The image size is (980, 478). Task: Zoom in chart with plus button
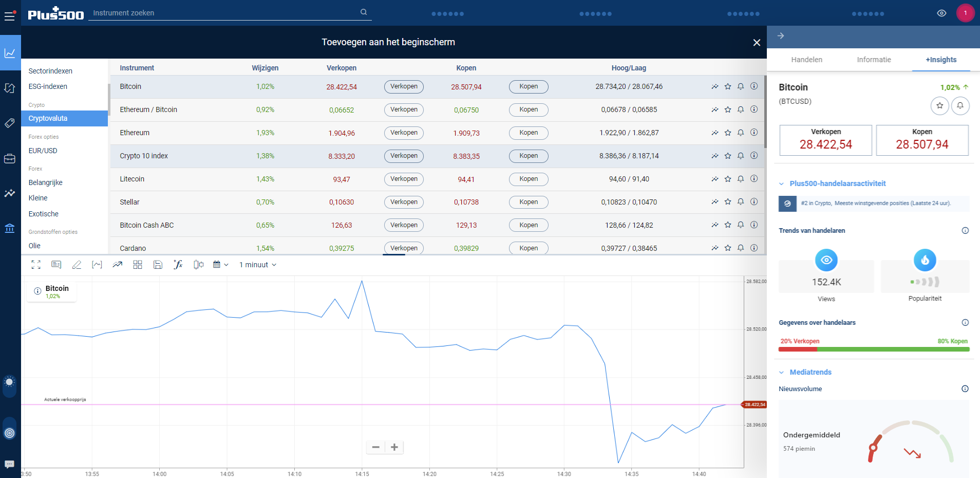click(x=394, y=447)
